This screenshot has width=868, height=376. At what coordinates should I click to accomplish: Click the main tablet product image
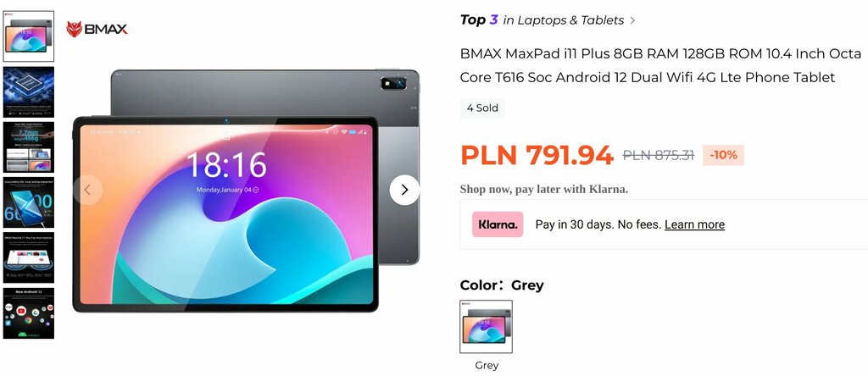pos(247,191)
